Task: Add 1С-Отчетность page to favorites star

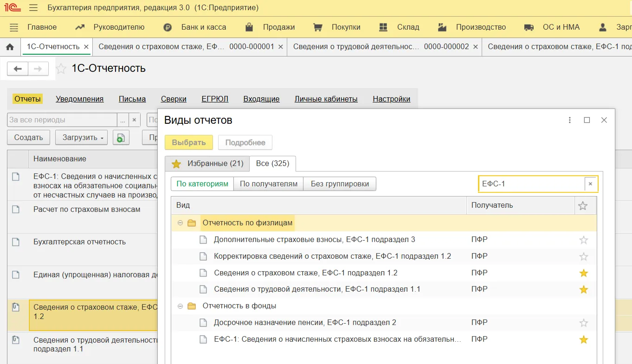Action: tap(61, 69)
